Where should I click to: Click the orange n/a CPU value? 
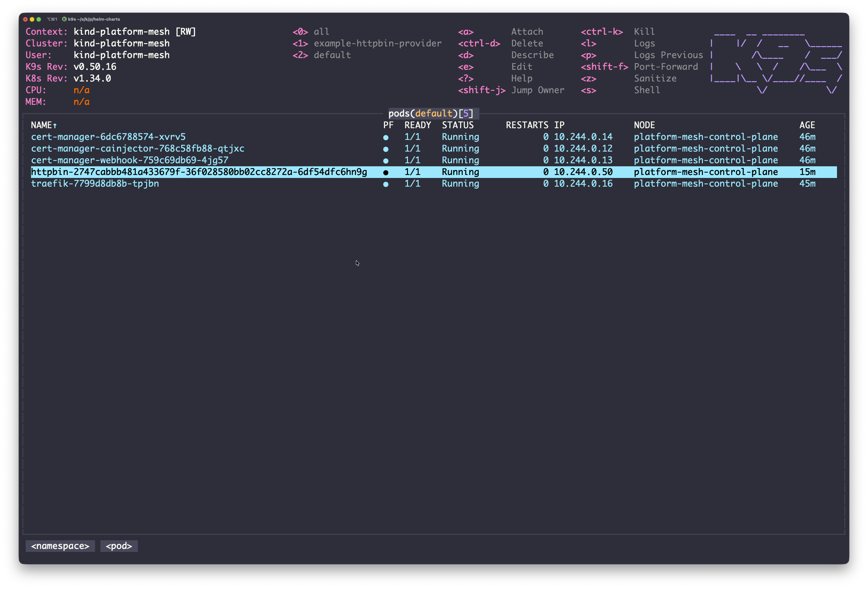[x=81, y=90]
